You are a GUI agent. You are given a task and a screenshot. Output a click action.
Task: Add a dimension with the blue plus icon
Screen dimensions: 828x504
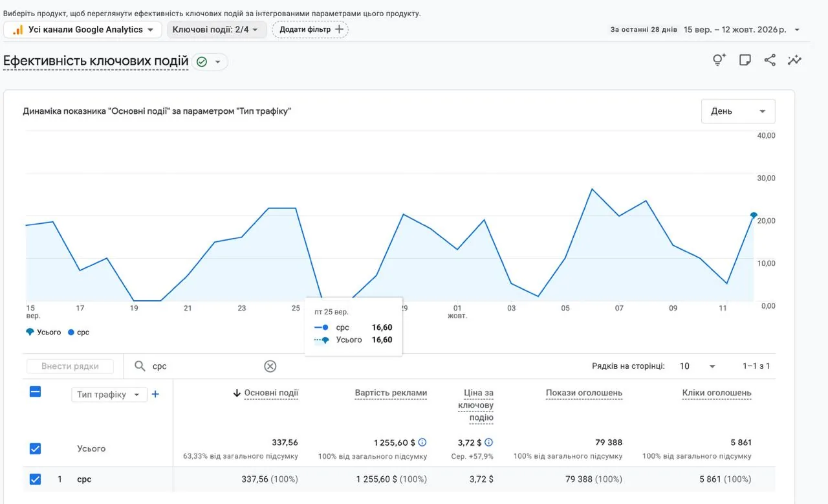[155, 394]
